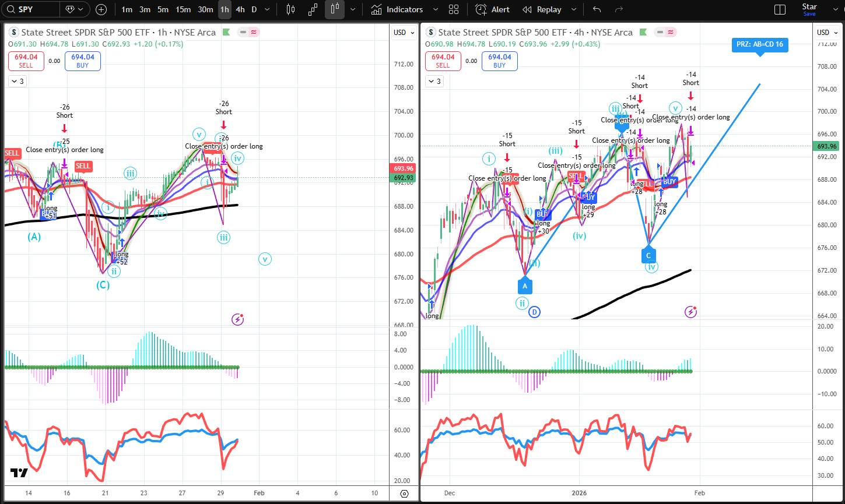Select the 15m timeframe
The width and height of the screenshot is (845, 504).
coord(183,9)
